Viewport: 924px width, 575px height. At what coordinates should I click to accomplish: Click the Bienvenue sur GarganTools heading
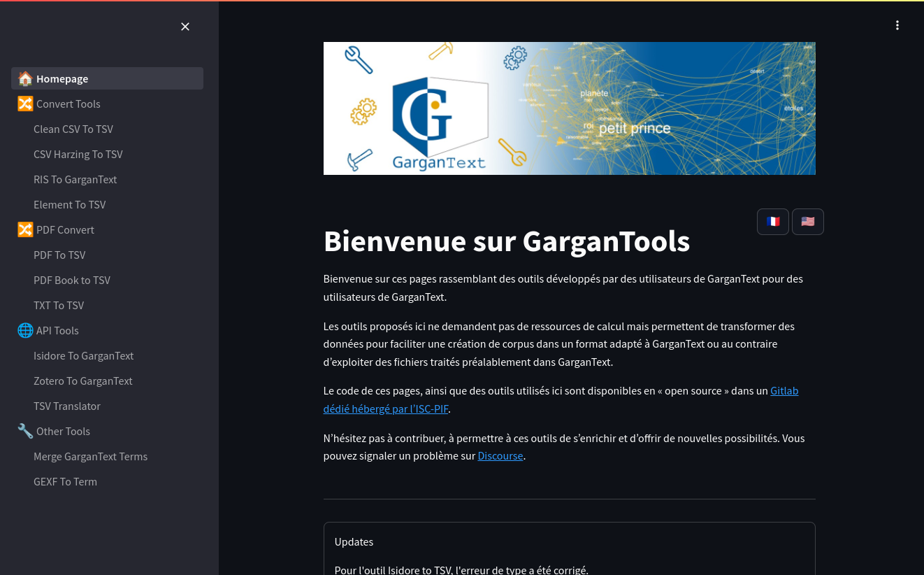(x=507, y=241)
